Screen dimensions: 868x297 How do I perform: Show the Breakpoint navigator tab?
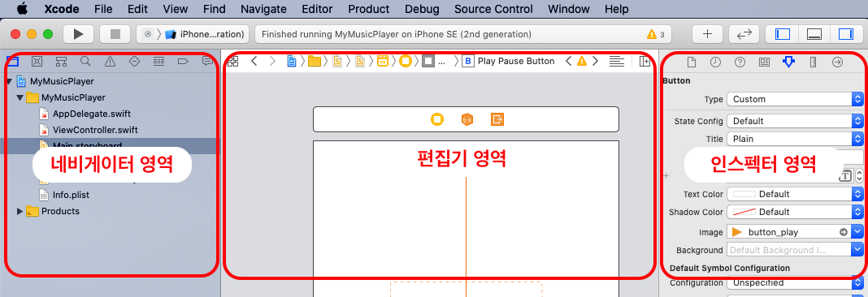pyautogui.click(x=183, y=62)
